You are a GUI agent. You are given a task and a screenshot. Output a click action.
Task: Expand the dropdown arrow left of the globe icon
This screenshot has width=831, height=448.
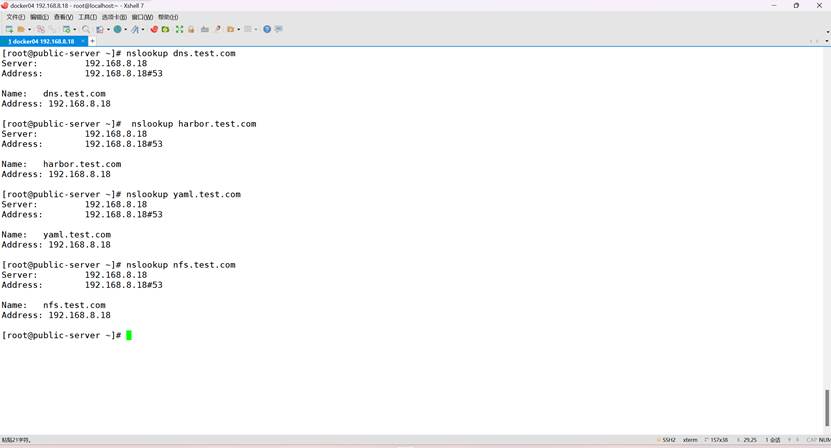click(x=108, y=29)
